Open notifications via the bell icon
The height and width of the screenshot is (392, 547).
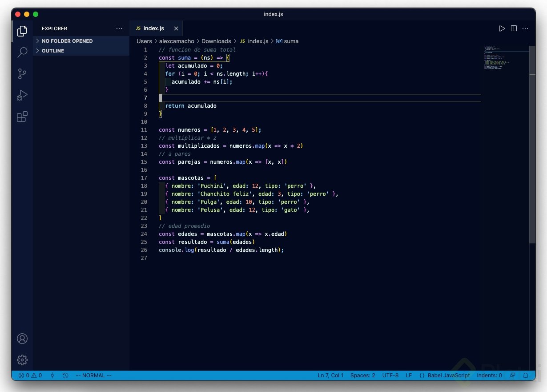527,375
